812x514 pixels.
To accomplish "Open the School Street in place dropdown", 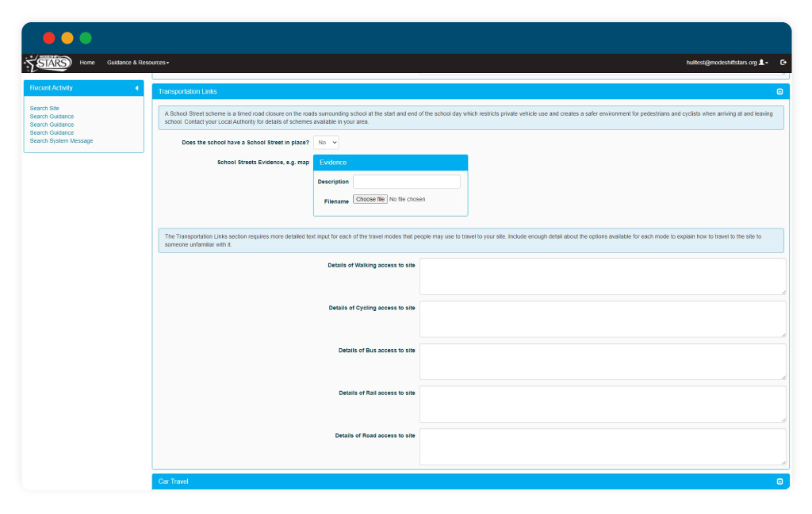I will [x=326, y=143].
